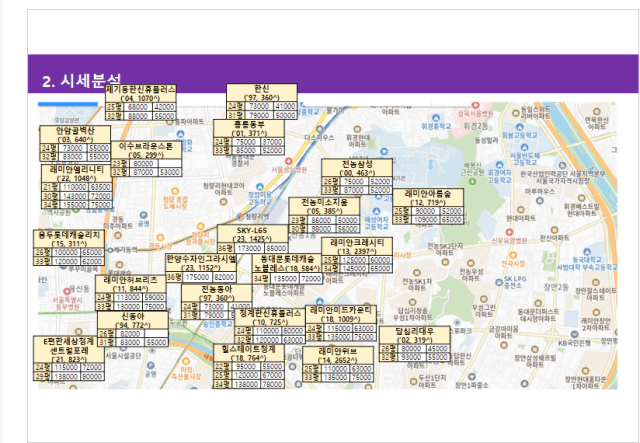Screen dimensions: 640x443
Task: Click the KB국민은행 marker icon
Action: coord(575,334)
